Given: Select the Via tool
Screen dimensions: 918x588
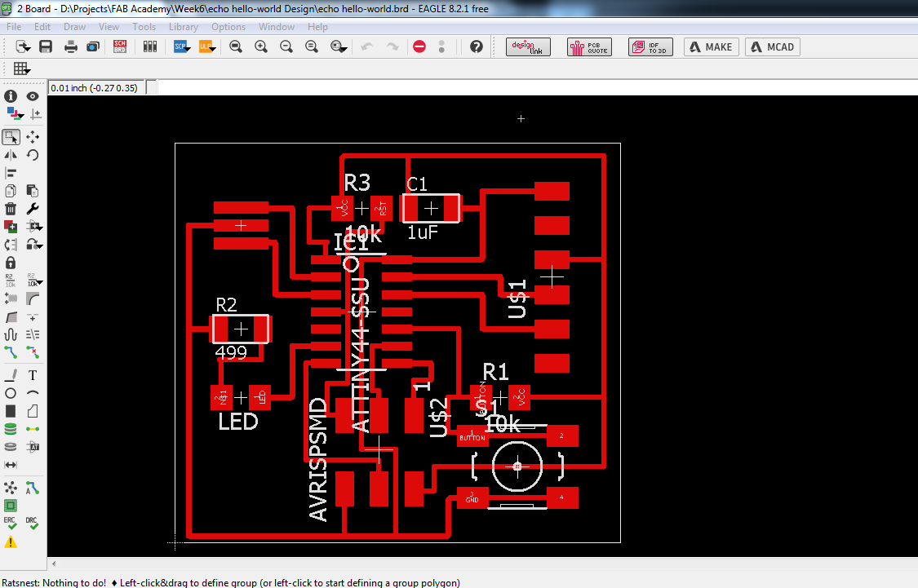Looking at the screenshot, I should 11,430.
